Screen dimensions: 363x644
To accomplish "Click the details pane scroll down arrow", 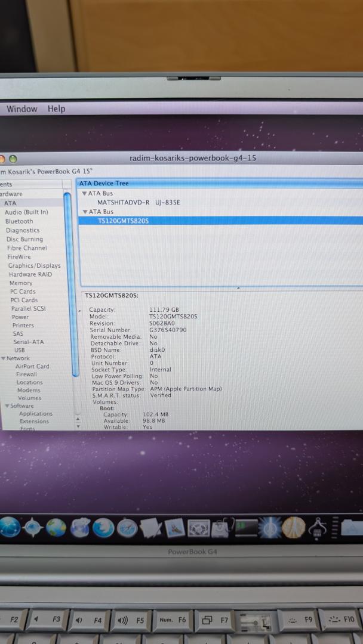I will tap(76, 426).
